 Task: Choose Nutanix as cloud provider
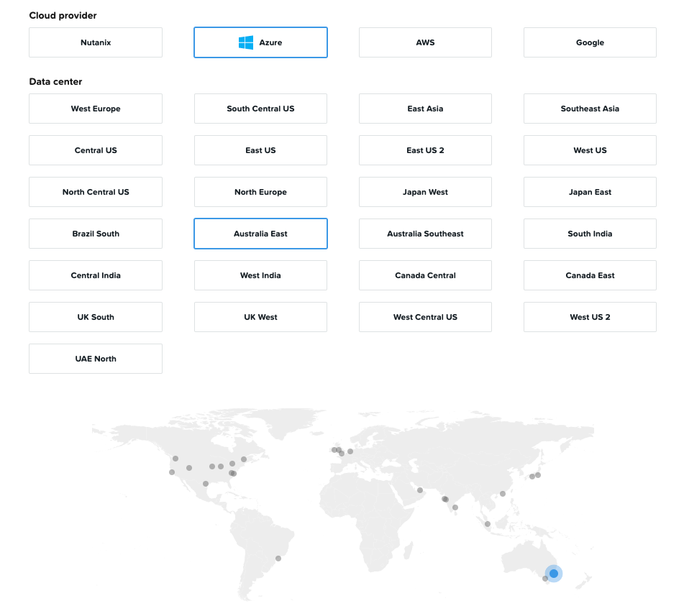point(96,42)
